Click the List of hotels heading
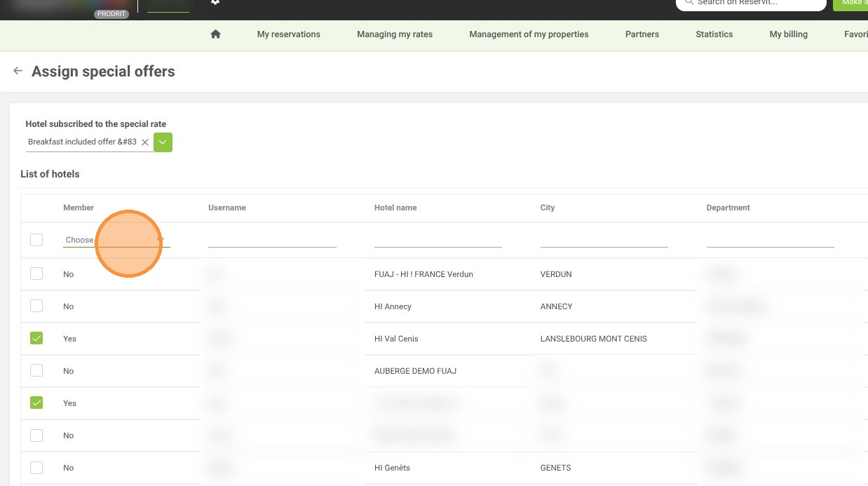868x486 pixels. point(50,174)
